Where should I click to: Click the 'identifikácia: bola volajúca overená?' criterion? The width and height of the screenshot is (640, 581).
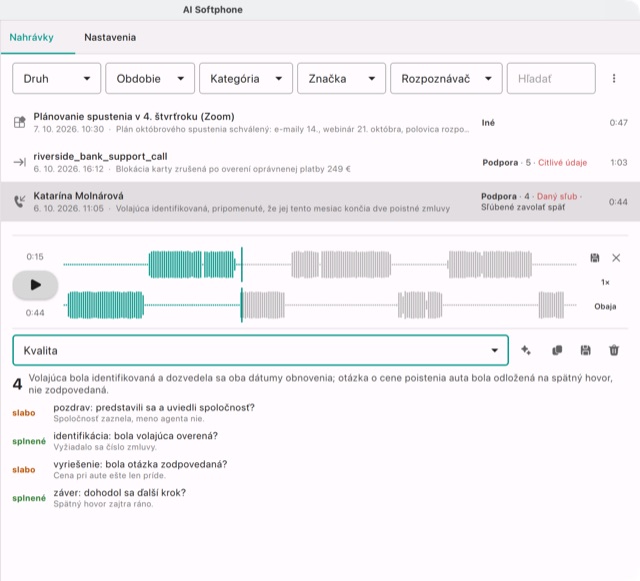(x=136, y=436)
